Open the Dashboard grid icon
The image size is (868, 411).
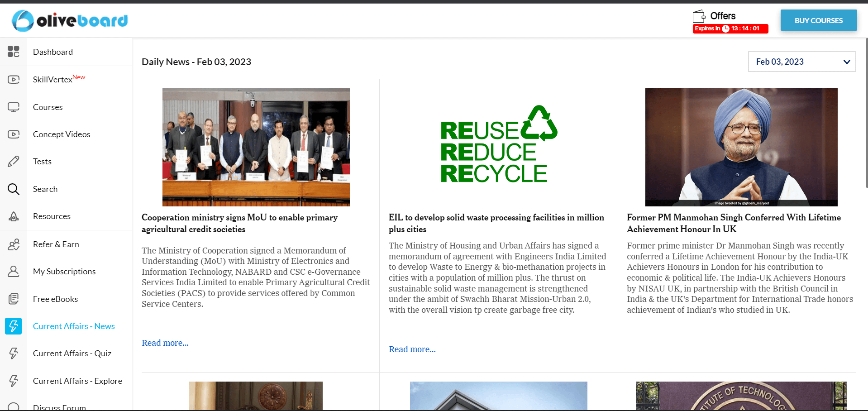coord(14,52)
